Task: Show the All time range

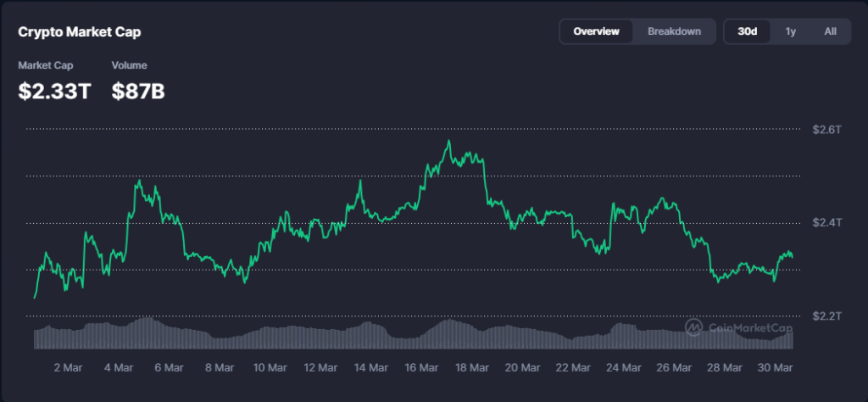Action: click(x=830, y=31)
